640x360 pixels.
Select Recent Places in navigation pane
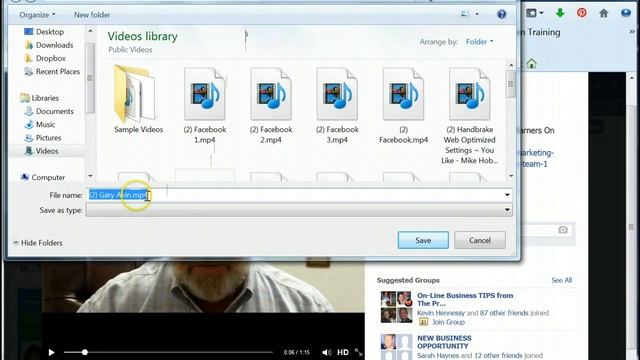click(x=58, y=71)
